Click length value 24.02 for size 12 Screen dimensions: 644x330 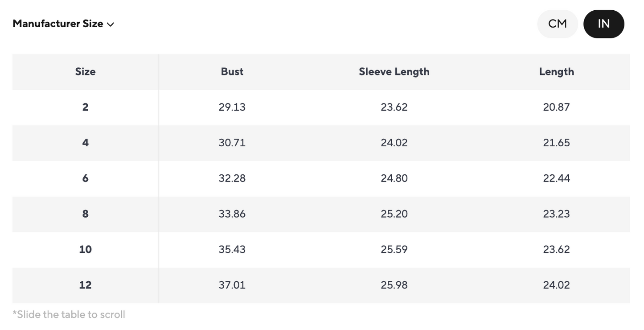click(556, 285)
